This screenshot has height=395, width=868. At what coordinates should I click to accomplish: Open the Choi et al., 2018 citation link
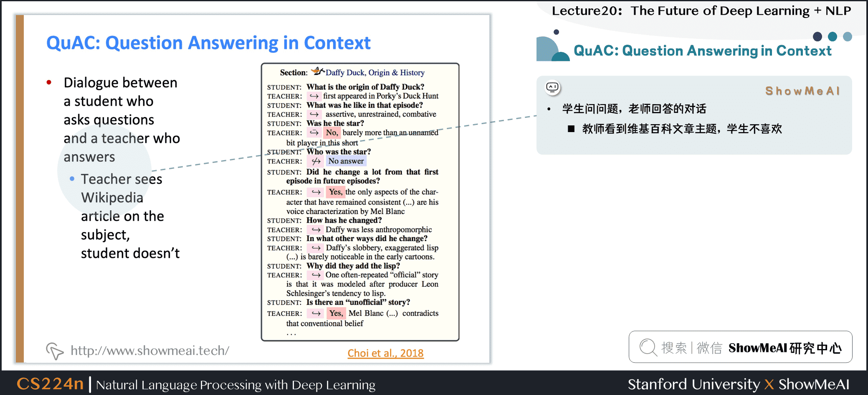pos(385,353)
